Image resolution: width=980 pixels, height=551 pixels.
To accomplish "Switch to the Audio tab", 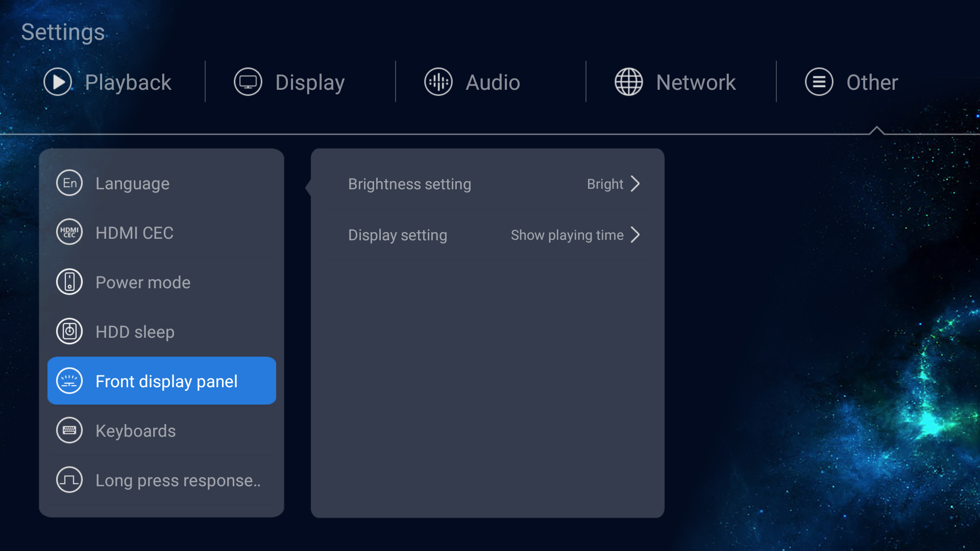I will [472, 82].
